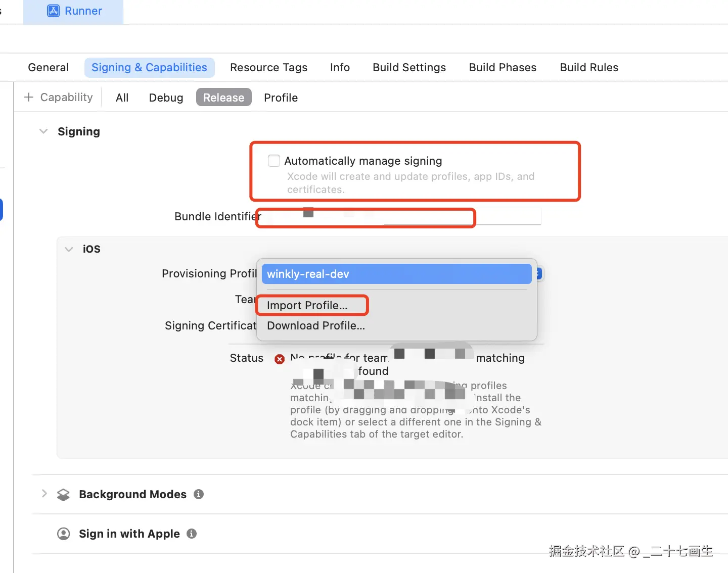Click the Runner app icon

pos(53,11)
